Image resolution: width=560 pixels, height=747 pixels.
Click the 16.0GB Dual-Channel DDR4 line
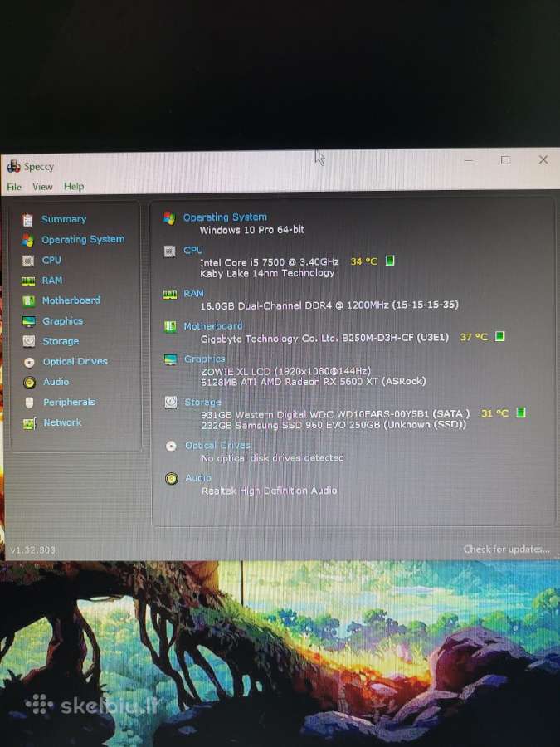click(329, 305)
